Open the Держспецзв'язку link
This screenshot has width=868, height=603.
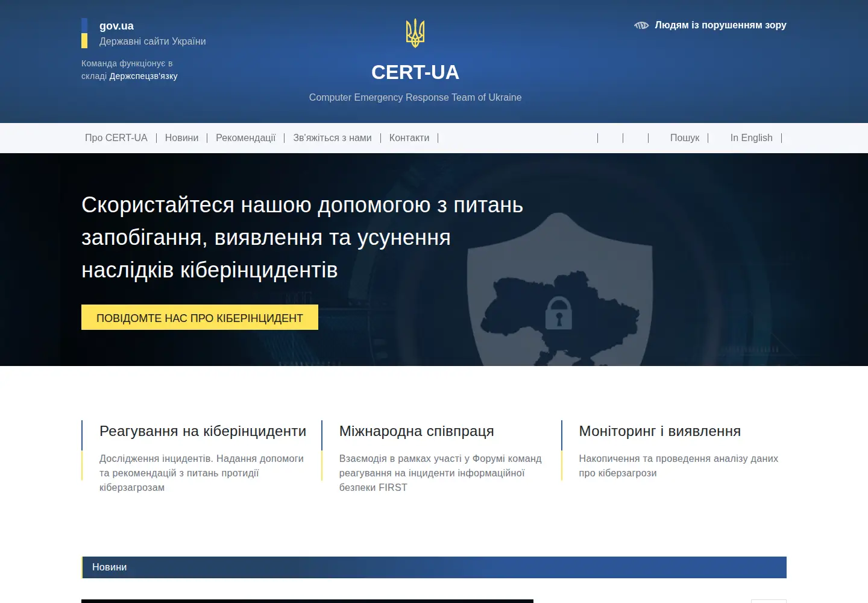coord(143,76)
